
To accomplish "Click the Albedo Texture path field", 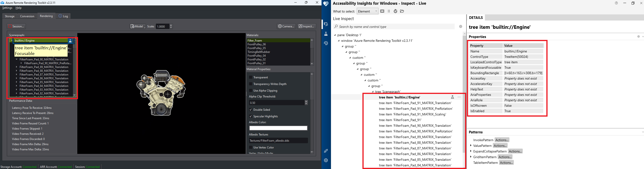I will [x=278, y=140].
